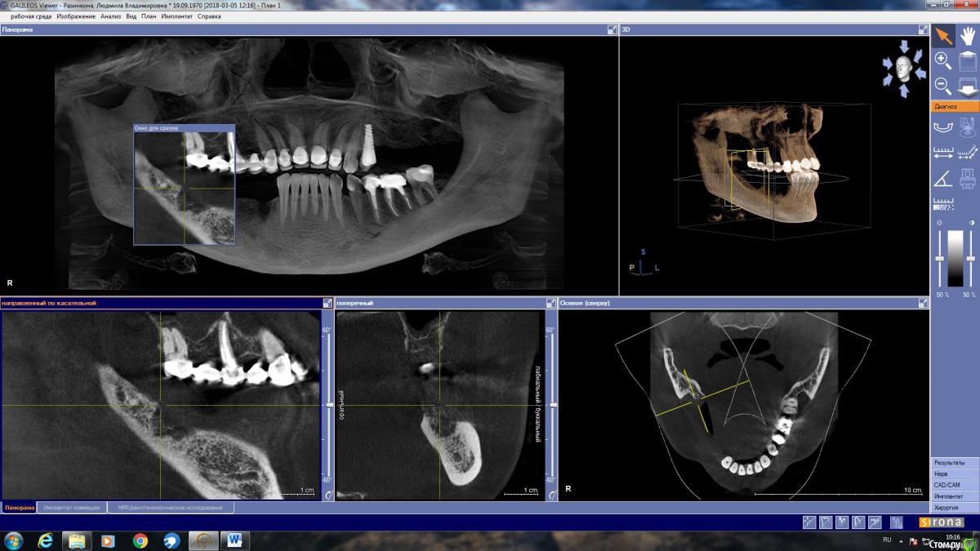
Task: Open Google Chrome from the taskbar
Action: 140,540
